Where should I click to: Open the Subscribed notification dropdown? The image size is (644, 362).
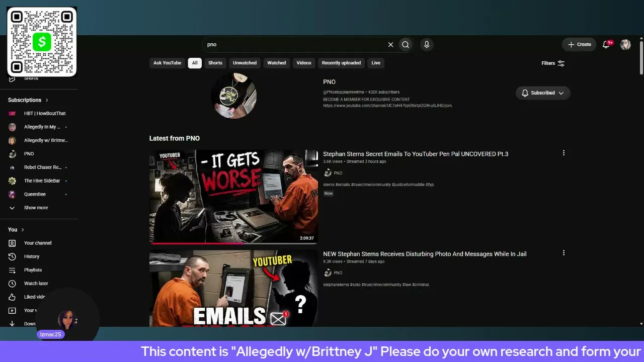tap(543, 93)
